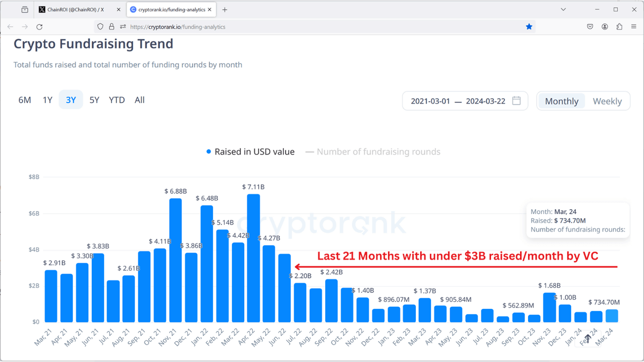
Task: Save the page to Pocket
Action: point(590,26)
